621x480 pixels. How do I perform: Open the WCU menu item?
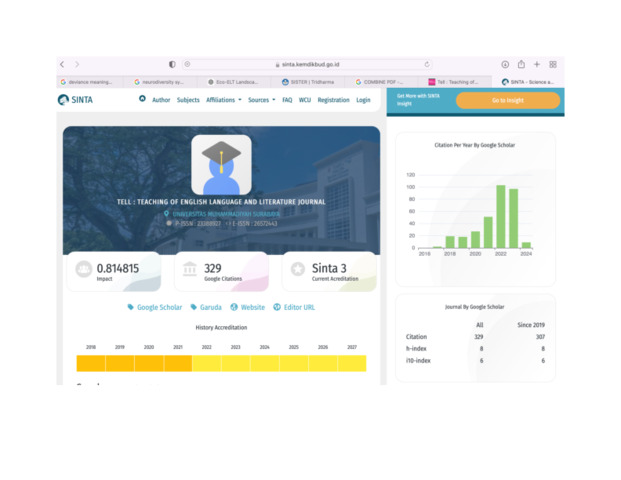305,100
